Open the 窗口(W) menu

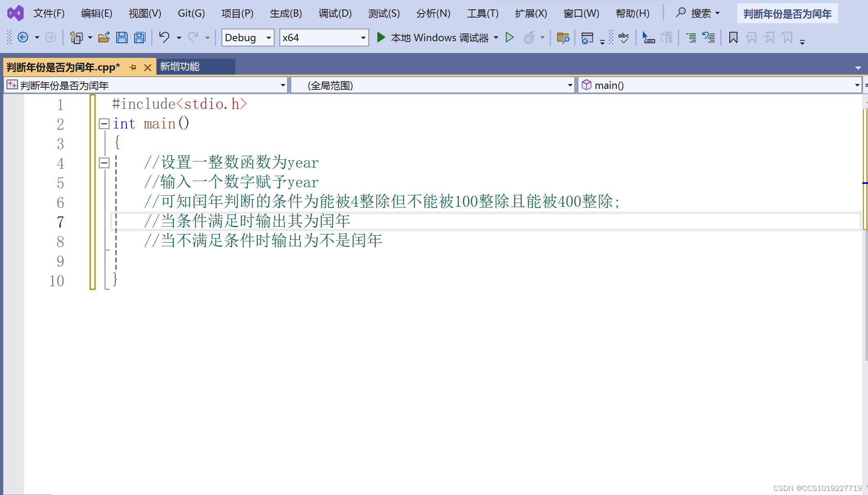581,13
